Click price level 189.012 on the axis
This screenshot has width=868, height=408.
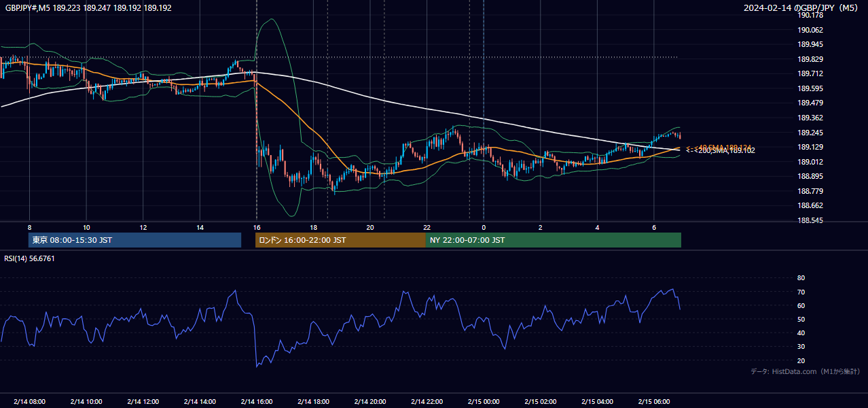point(810,162)
